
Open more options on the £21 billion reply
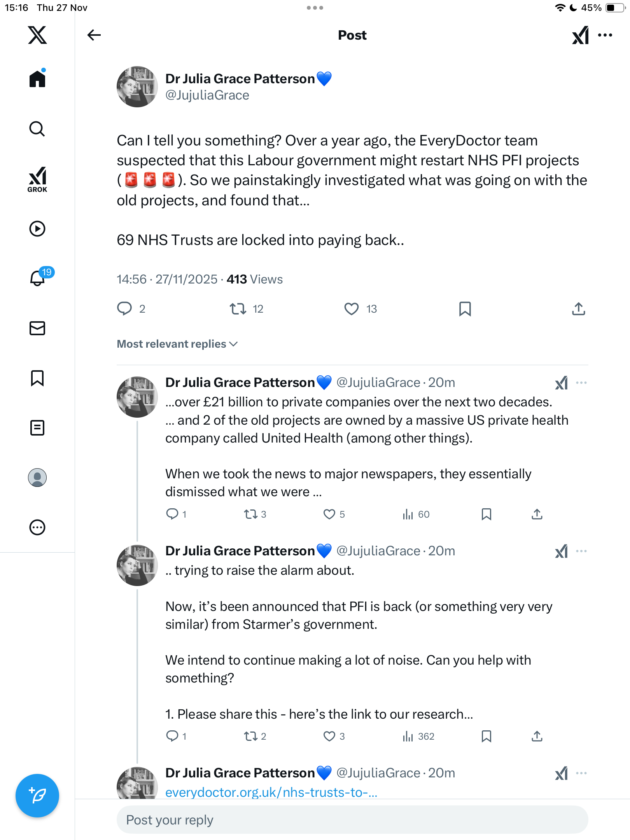point(581,383)
